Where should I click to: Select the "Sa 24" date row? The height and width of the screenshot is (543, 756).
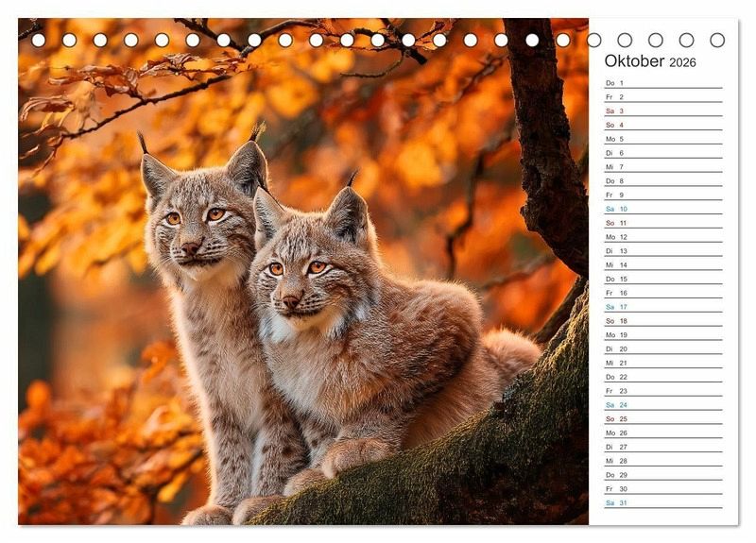pos(663,404)
